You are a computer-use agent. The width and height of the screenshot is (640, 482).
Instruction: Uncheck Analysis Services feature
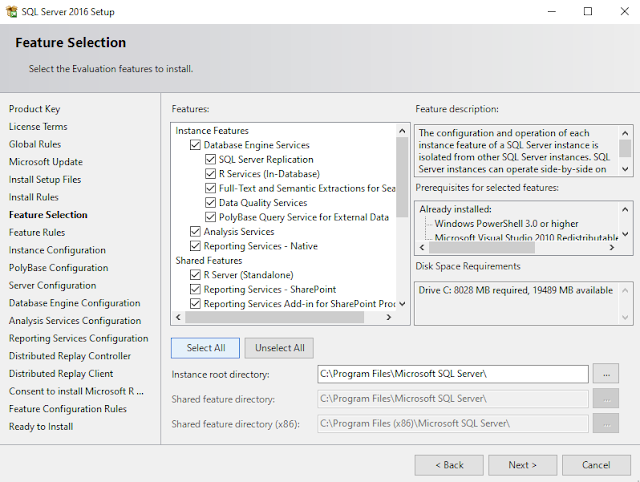195,231
